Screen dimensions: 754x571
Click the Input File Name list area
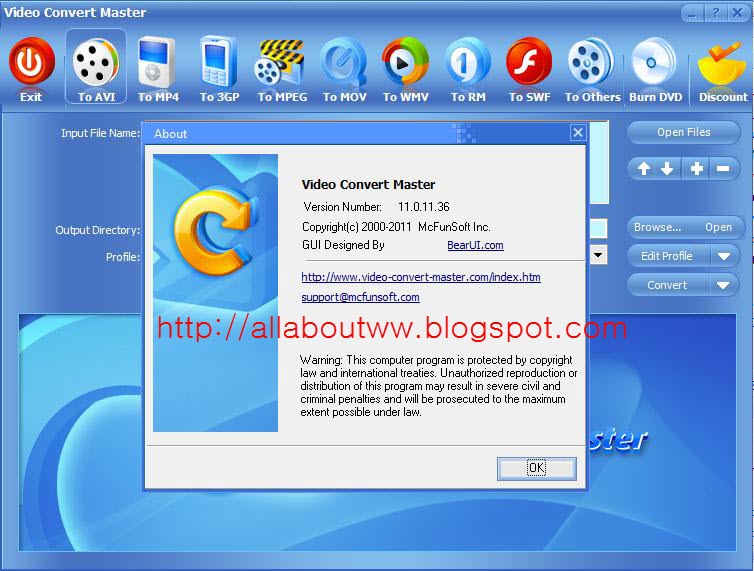(x=598, y=162)
